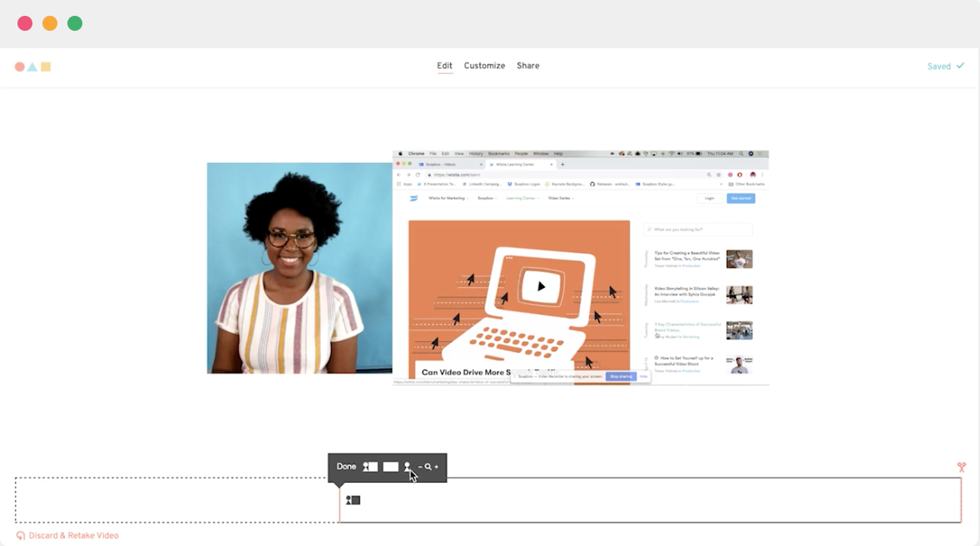Click the magnifier zoom icon
Screen dimensions: 980x546
click(428, 466)
